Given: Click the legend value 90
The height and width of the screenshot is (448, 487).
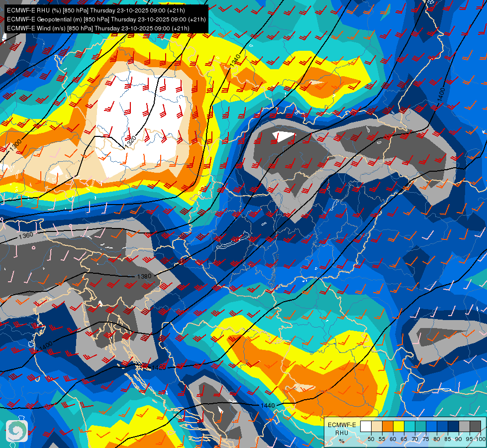Looking at the screenshot, I should [x=459, y=439].
